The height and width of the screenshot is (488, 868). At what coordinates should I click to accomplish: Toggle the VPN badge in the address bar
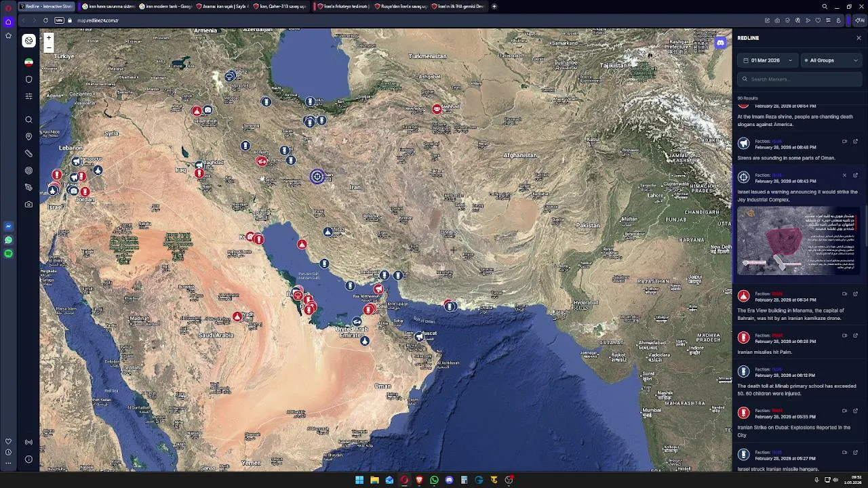point(59,20)
